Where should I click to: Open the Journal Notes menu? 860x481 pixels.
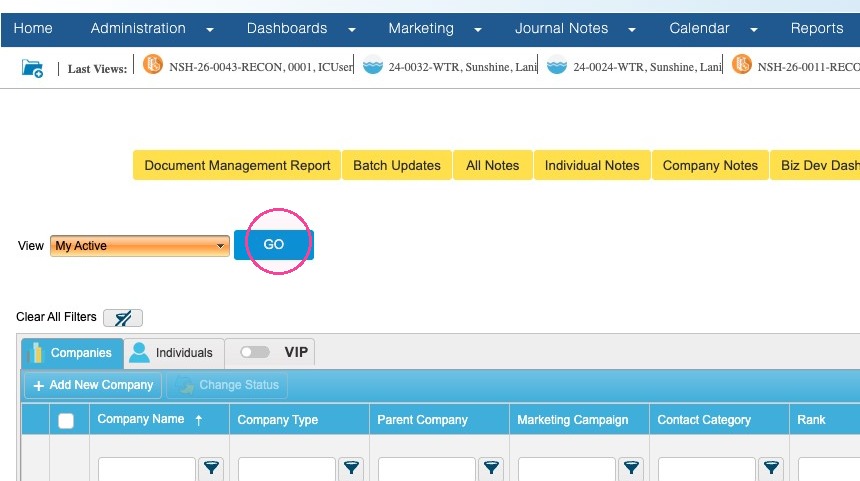(x=562, y=29)
